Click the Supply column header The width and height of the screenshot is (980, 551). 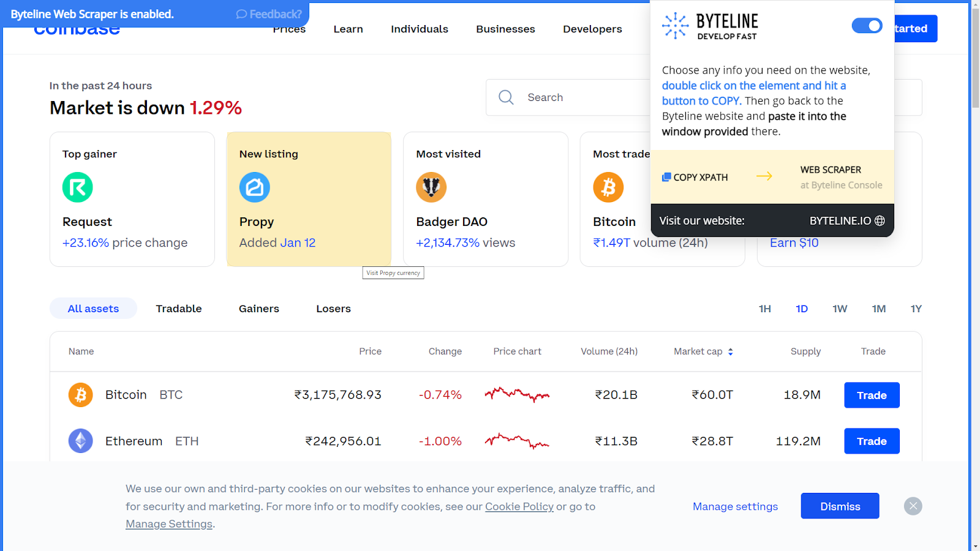point(805,351)
